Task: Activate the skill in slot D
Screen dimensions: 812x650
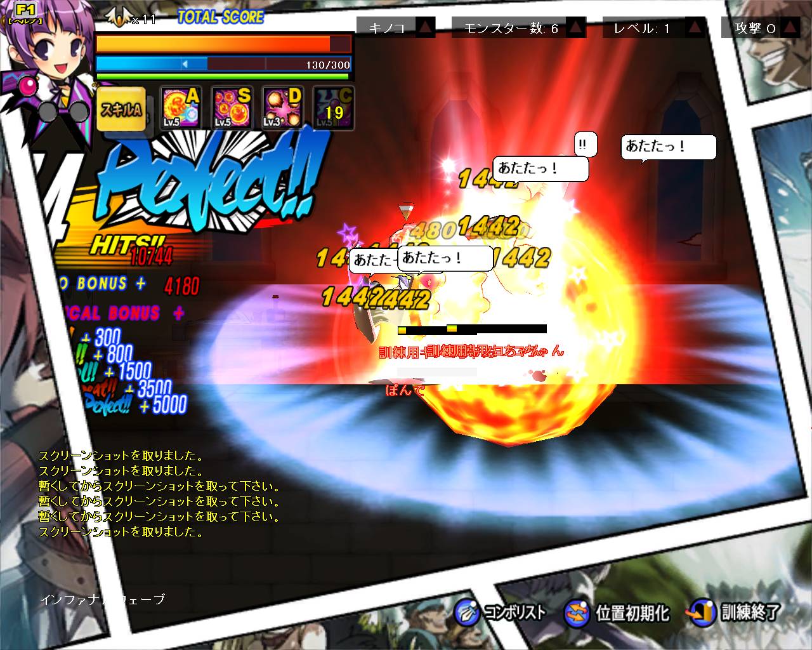Action: [282, 107]
